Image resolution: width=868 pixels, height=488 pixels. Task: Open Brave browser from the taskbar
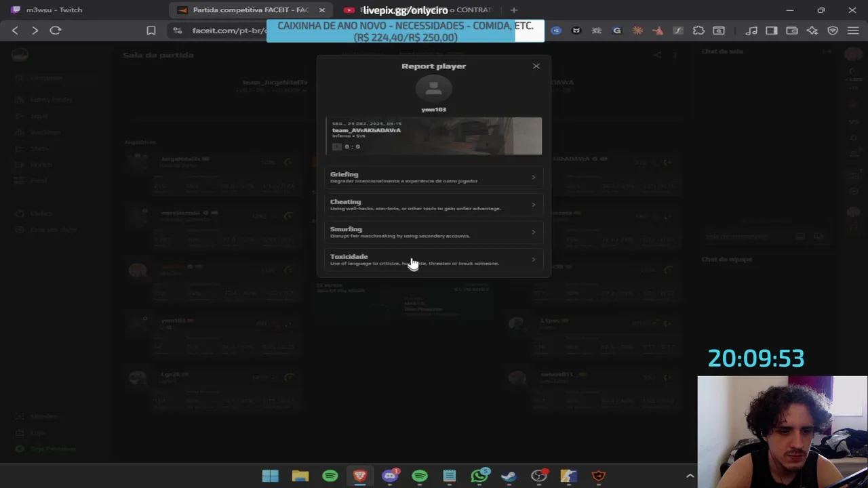tap(360, 476)
